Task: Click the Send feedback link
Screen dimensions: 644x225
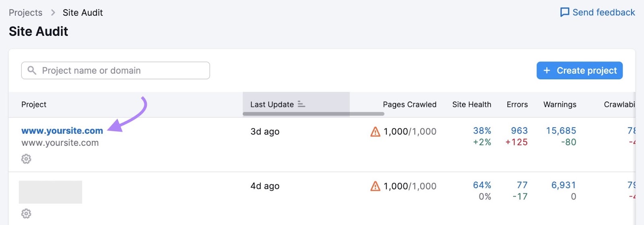Action: (x=603, y=12)
